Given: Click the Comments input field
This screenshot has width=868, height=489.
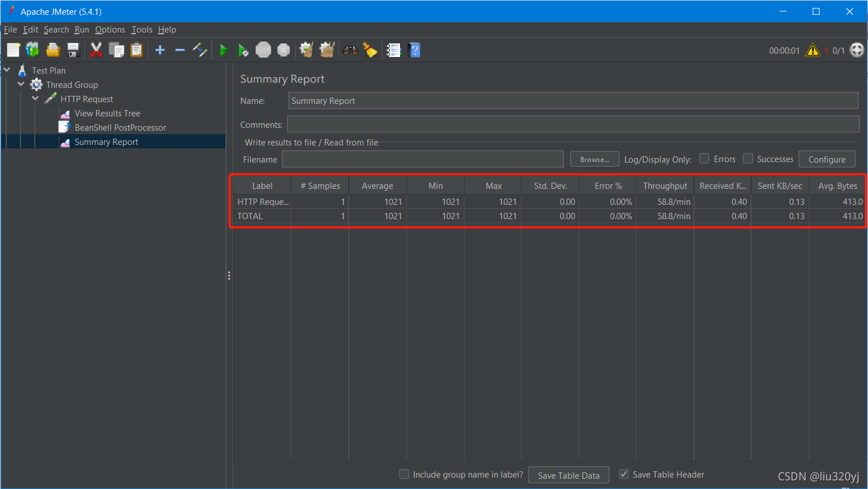Looking at the screenshot, I should pos(573,124).
